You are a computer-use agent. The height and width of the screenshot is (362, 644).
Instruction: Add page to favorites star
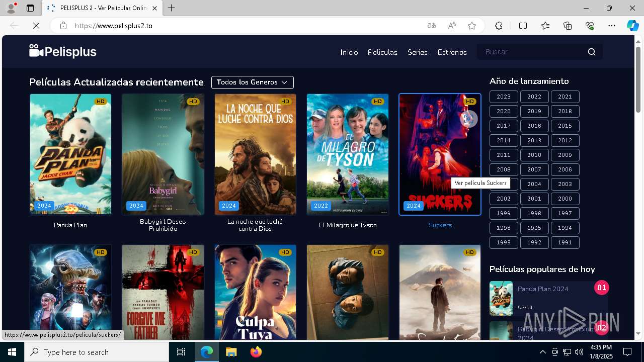click(472, 26)
